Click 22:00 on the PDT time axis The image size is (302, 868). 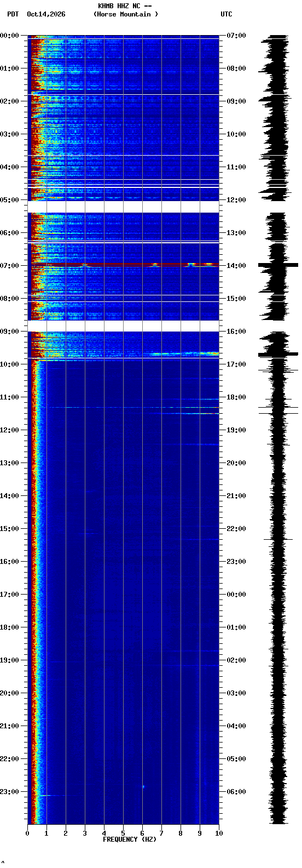[x=9, y=759]
